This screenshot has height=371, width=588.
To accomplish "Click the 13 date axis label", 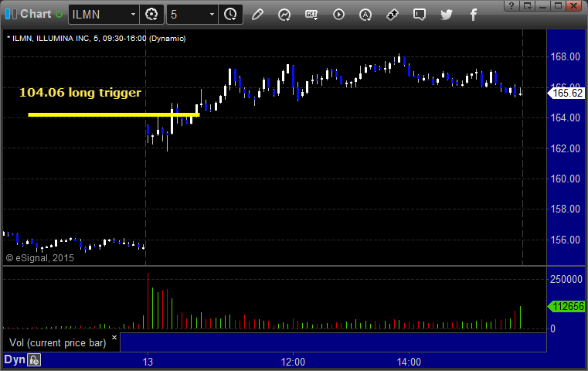I will 148,362.
